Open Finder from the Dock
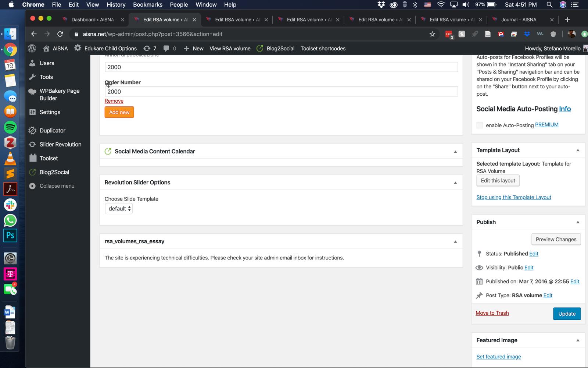The width and height of the screenshot is (588, 368). tap(10, 34)
